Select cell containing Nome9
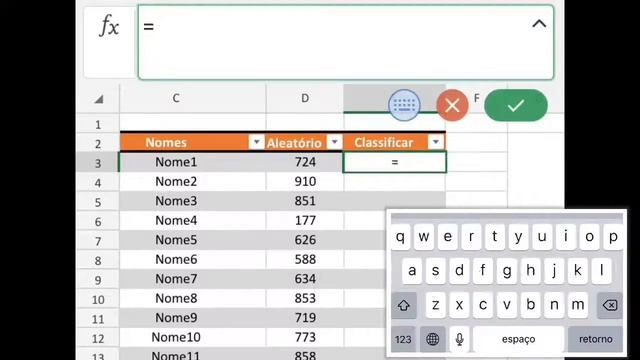The width and height of the screenshot is (640, 360). tap(192, 318)
